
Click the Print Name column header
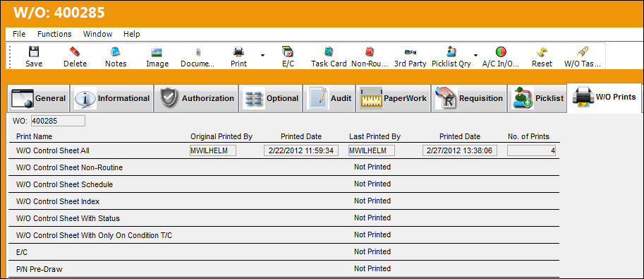tap(34, 136)
